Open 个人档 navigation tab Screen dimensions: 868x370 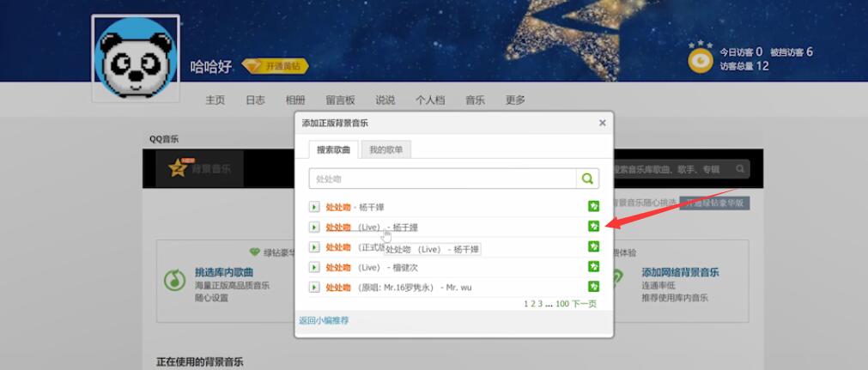click(430, 100)
